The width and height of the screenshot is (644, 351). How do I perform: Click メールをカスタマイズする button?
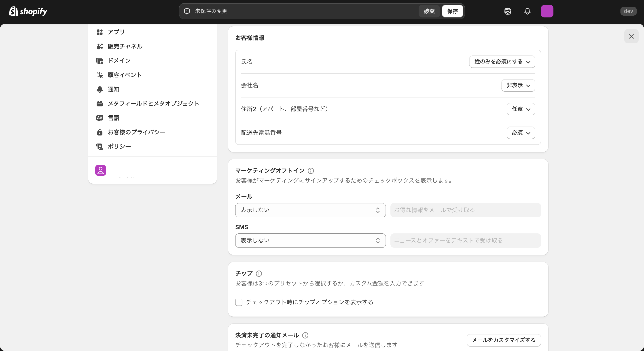pos(504,340)
